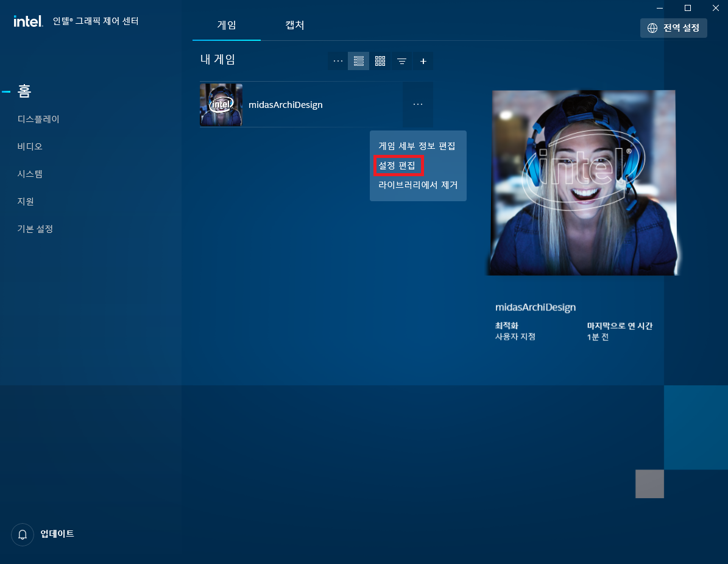
Task: Click the 인텔 그래픽 제어 센터 title
Action: 96,21
